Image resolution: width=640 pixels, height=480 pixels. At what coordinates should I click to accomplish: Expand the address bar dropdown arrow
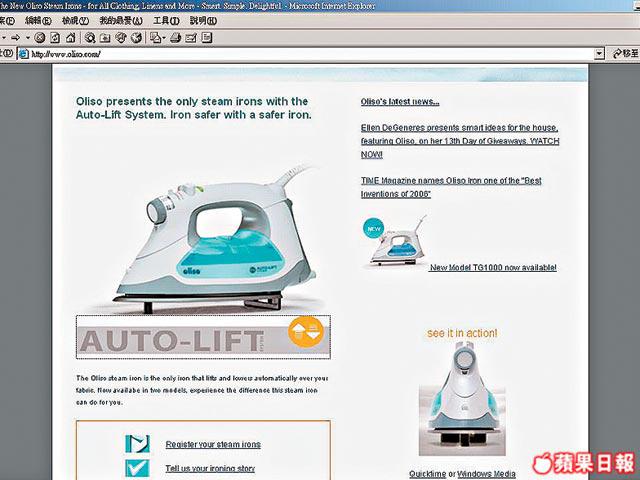pyautogui.click(x=599, y=53)
